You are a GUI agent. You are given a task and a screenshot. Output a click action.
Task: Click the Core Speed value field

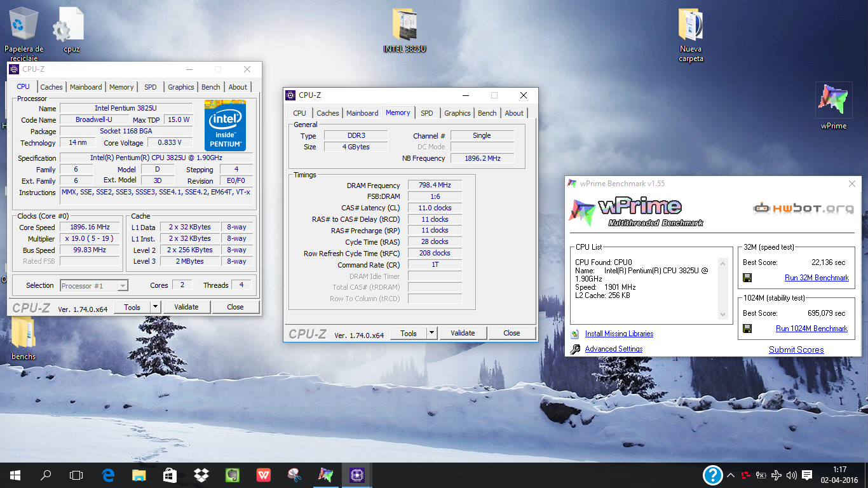click(x=90, y=227)
